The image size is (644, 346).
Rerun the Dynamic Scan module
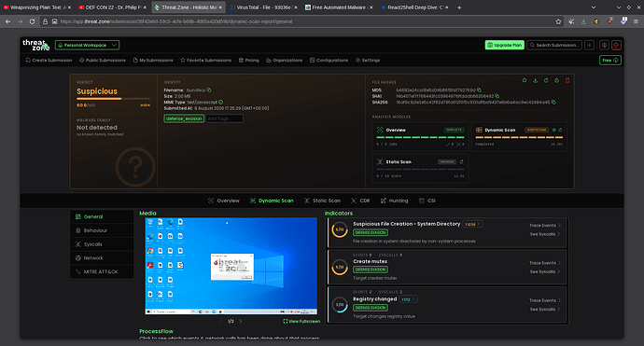click(x=560, y=130)
